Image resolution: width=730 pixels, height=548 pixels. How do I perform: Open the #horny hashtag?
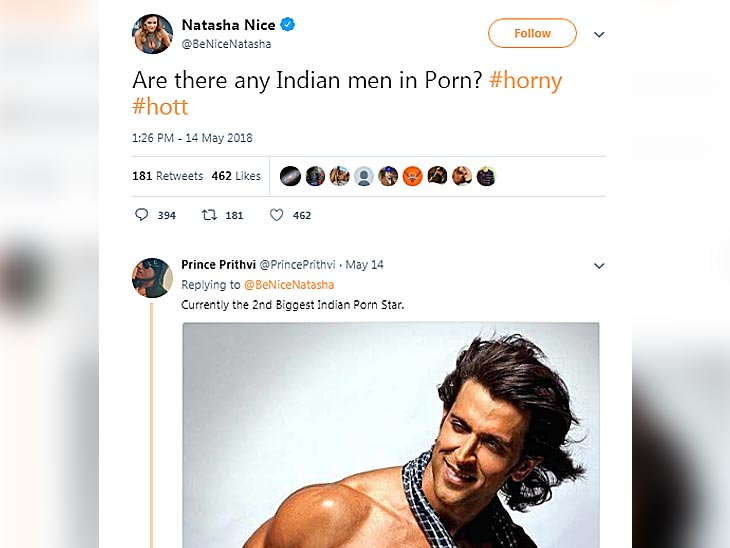526,81
